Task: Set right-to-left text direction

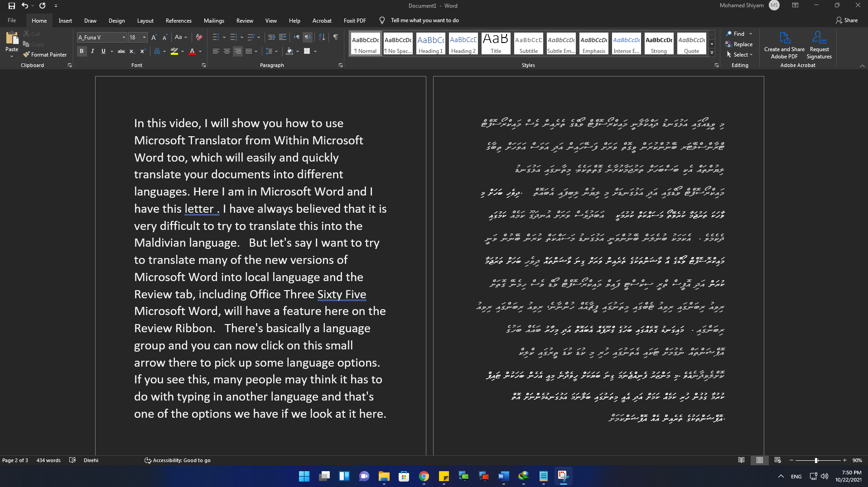Action: [x=308, y=38]
